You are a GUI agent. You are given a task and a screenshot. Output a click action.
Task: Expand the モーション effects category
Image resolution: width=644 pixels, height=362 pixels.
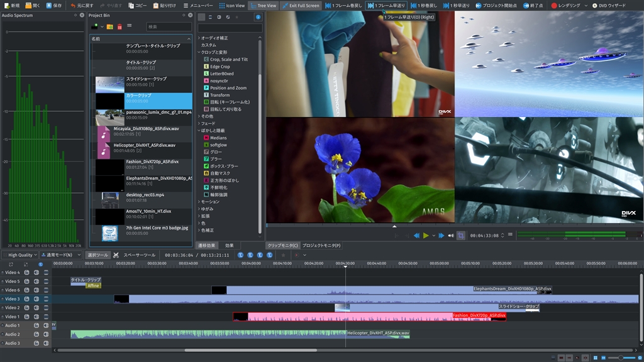(x=209, y=202)
